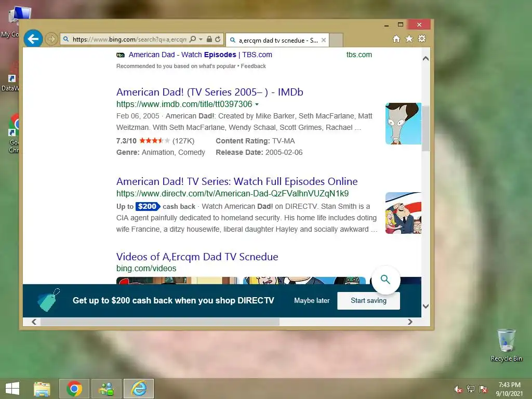The width and height of the screenshot is (532, 399).
Task: Click the Roger alien thumbnail image
Action: (403, 124)
